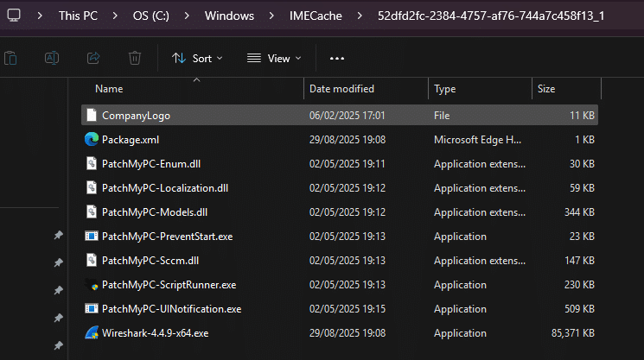This screenshot has width=644, height=360.
Task: Click the 85,371 KB size cell
Action: click(572, 333)
